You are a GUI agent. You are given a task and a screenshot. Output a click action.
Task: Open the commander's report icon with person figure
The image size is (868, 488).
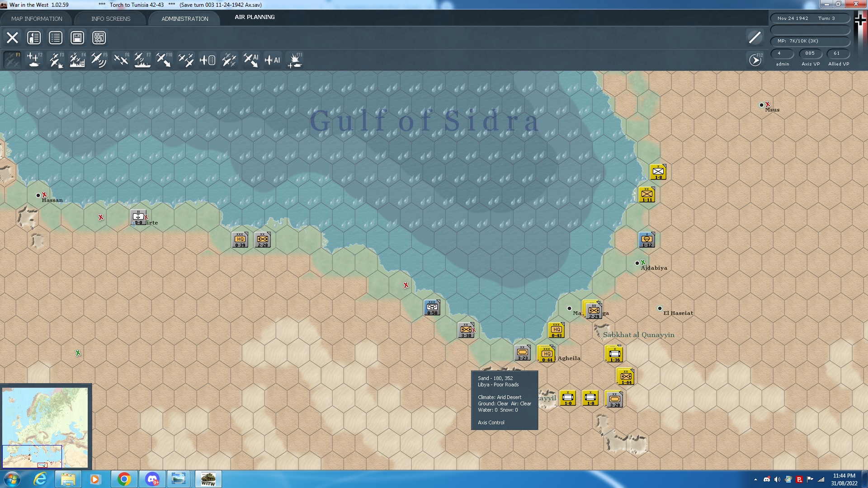[34, 38]
